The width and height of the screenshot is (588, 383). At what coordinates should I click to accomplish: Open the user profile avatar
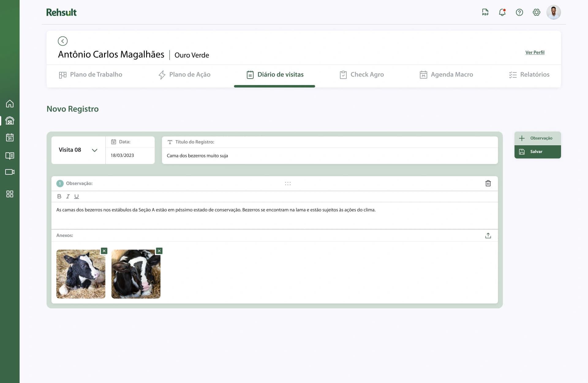pos(554,12)
